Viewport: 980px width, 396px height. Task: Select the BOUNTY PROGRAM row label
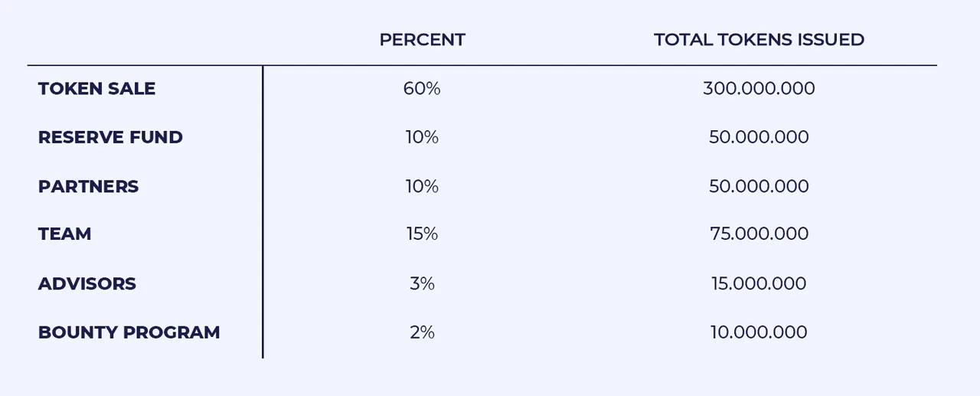129,332
